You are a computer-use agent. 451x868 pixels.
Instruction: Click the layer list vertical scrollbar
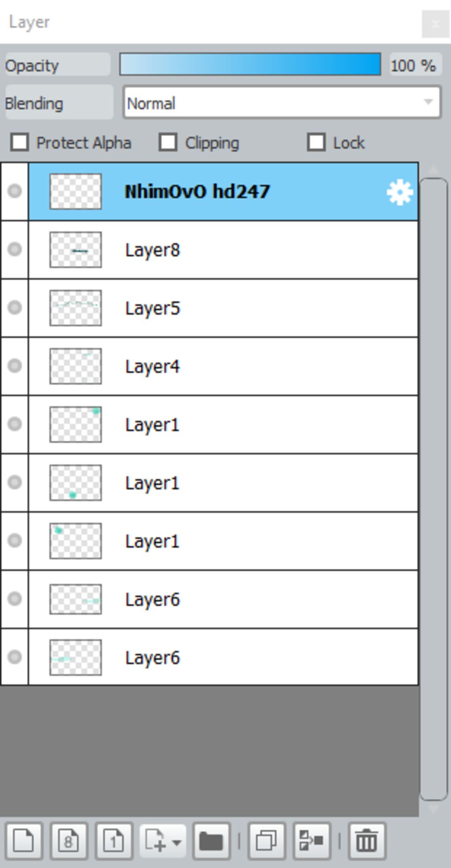pos(433,488)
